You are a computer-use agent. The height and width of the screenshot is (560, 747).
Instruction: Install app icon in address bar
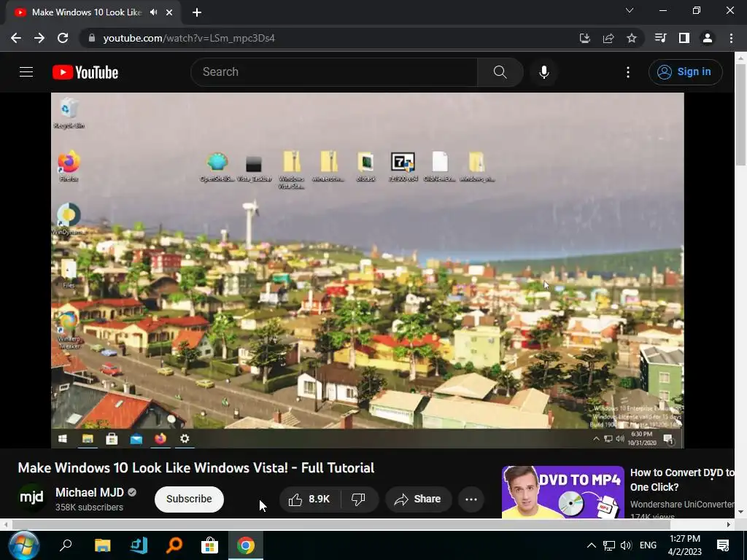coord(585,38)
